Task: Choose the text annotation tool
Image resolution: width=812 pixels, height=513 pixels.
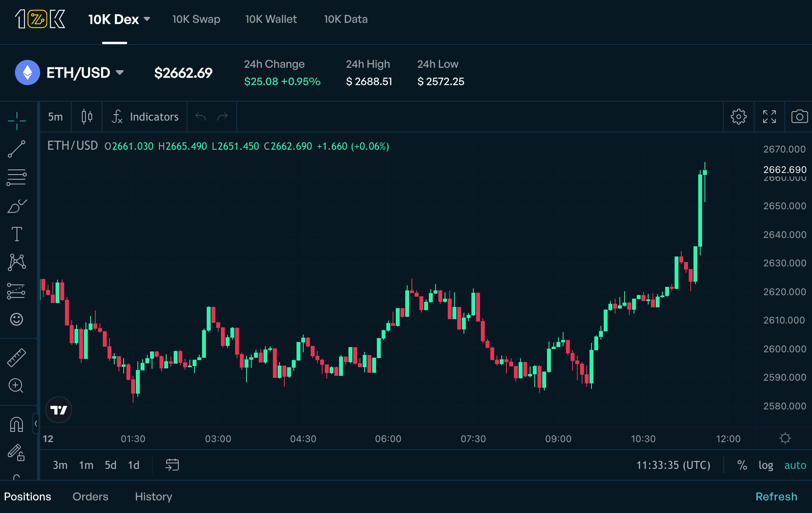Action: [x=17, y=234]
